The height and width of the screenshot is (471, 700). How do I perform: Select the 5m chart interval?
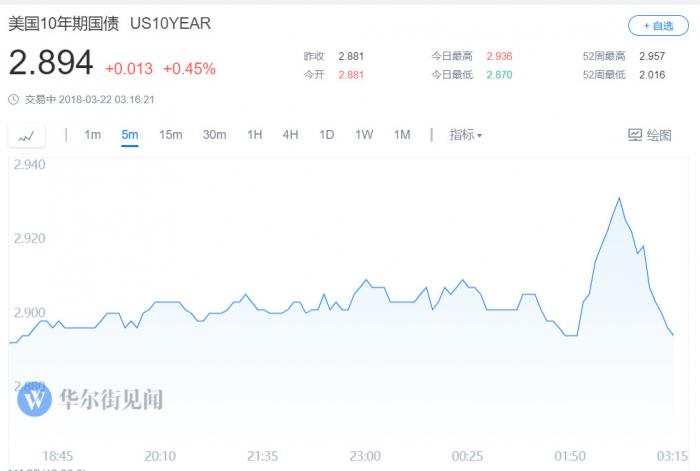(130, 135)
